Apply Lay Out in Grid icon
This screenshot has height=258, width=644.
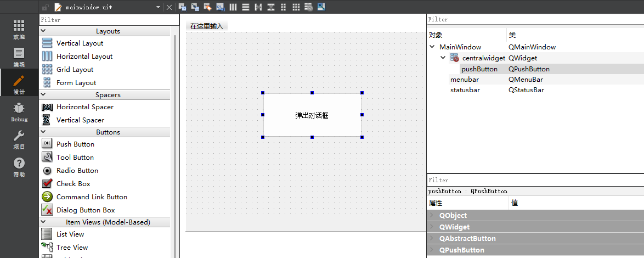coord(296,7)
